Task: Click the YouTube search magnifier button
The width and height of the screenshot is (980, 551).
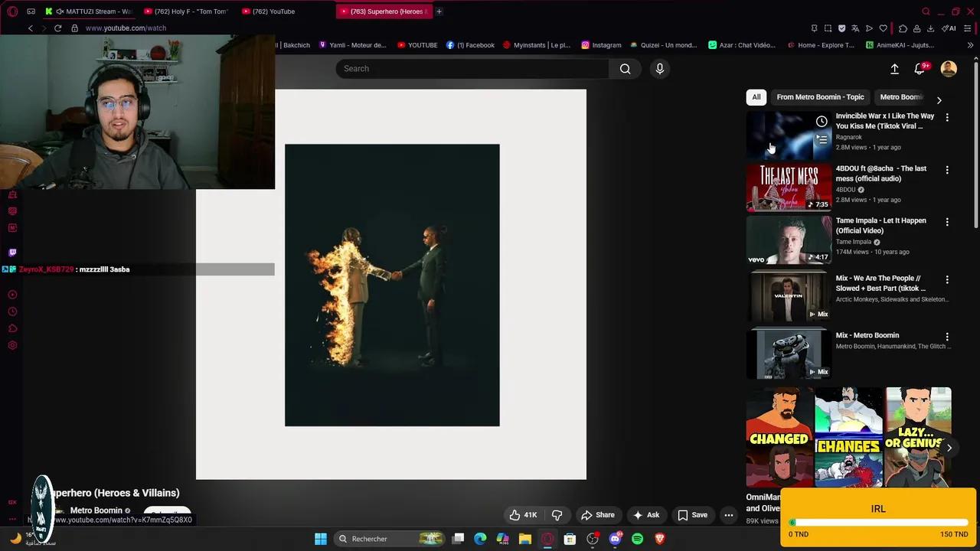Action: (626, 69)
